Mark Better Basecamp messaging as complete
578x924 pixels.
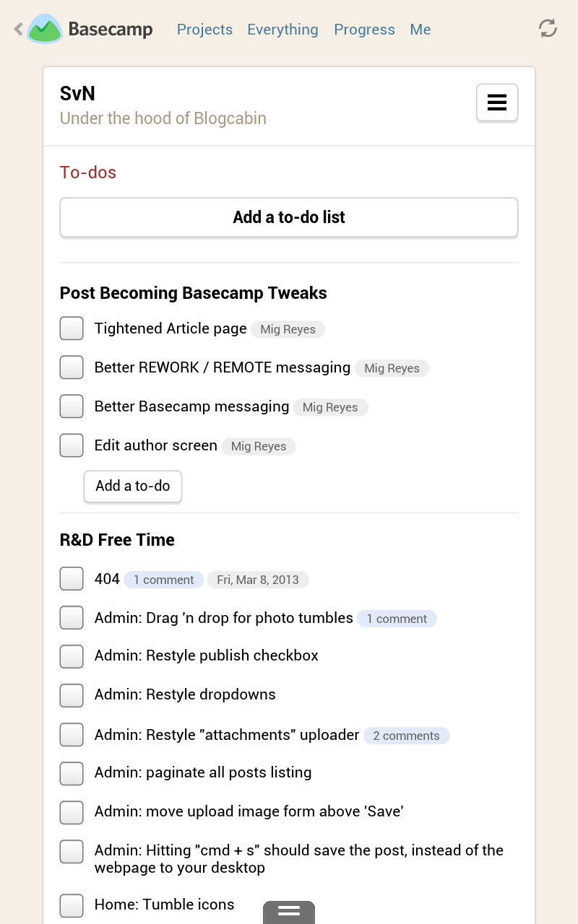pyautogui.click(x=71, y=406)
